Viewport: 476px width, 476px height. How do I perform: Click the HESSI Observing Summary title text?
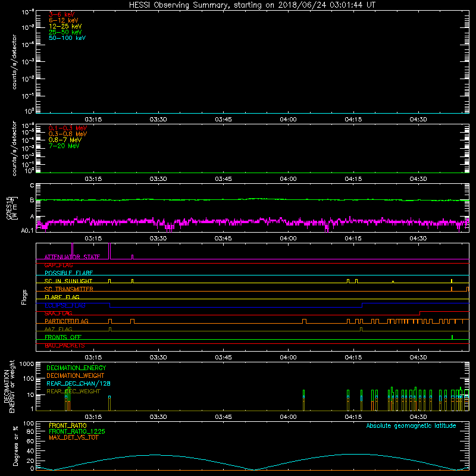pos(252,5)
